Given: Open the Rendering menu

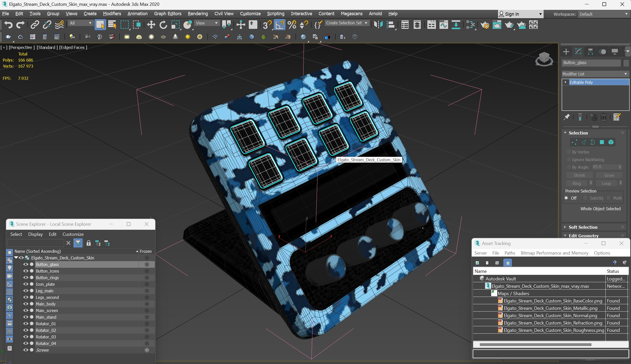Looking at the screenshot, I should [198, 14].
